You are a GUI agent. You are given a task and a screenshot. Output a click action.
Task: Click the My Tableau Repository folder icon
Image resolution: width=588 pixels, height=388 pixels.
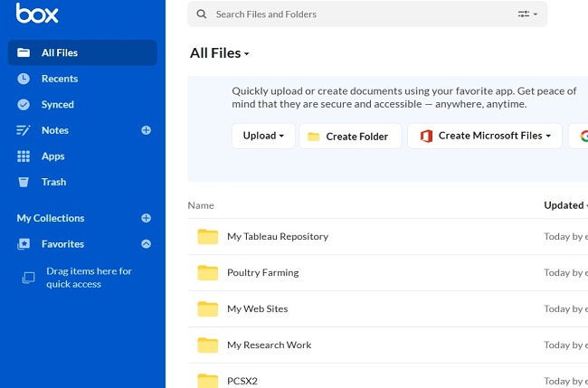[x=208, y=237]
